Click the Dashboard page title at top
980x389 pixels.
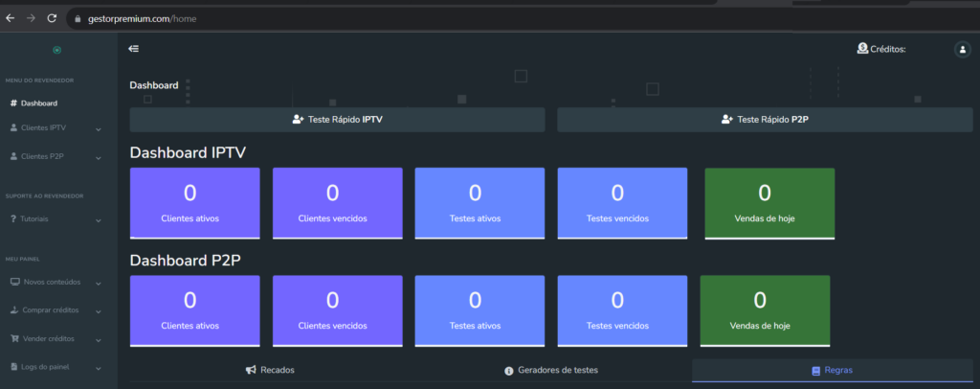tap(154, 85)
